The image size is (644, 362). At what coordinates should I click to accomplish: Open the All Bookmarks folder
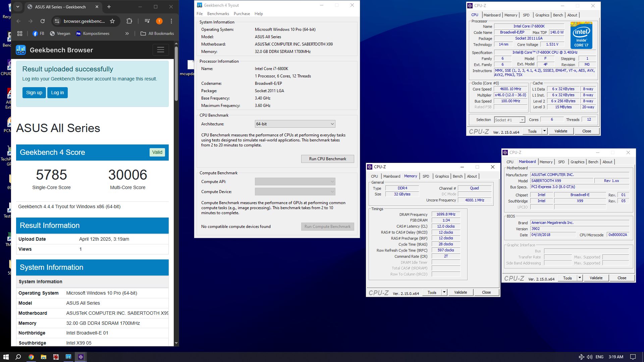tap(157, 34)
